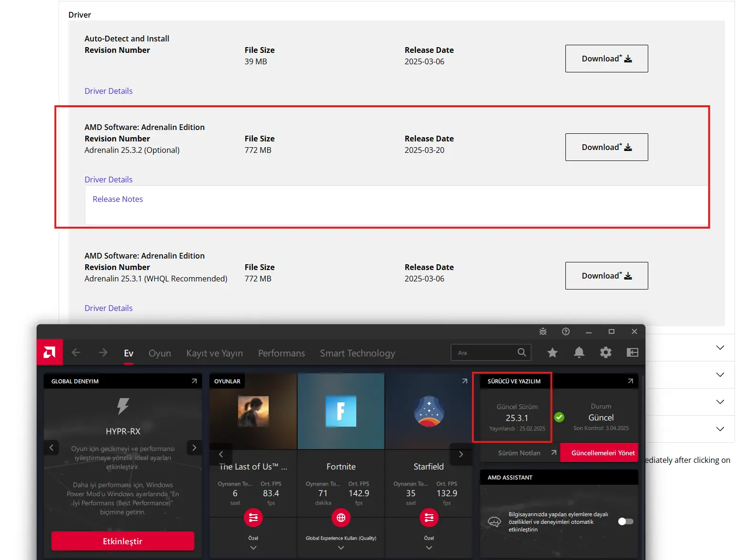Open Driver Details for Auto-Detect driver
754x560 pixels.
pyautogui.click(x=109, y=91)
